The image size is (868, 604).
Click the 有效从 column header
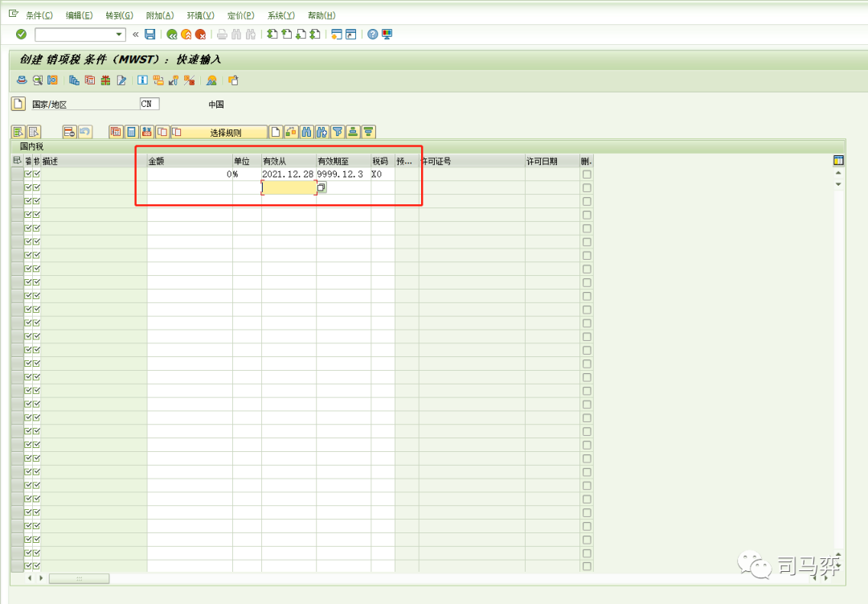pyautogui.click(x=289, y=161)
